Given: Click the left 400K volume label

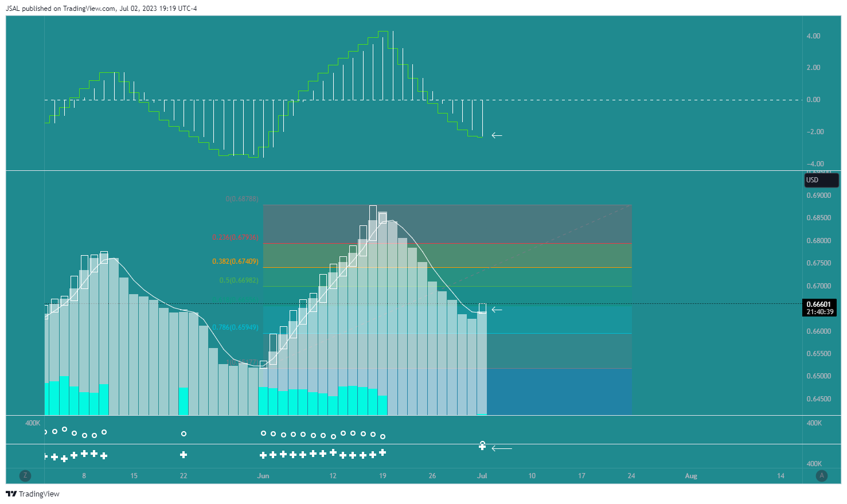Looking at the screenshot, I should coord(33,423).
